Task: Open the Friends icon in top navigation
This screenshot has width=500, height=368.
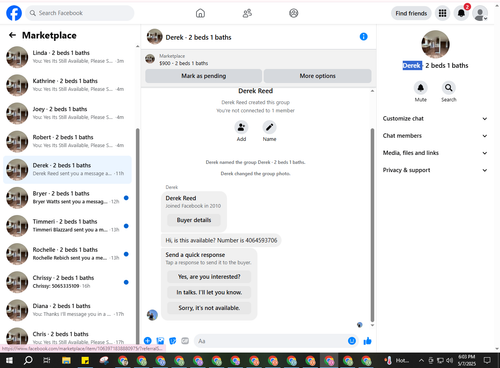Action: (247, 13)
